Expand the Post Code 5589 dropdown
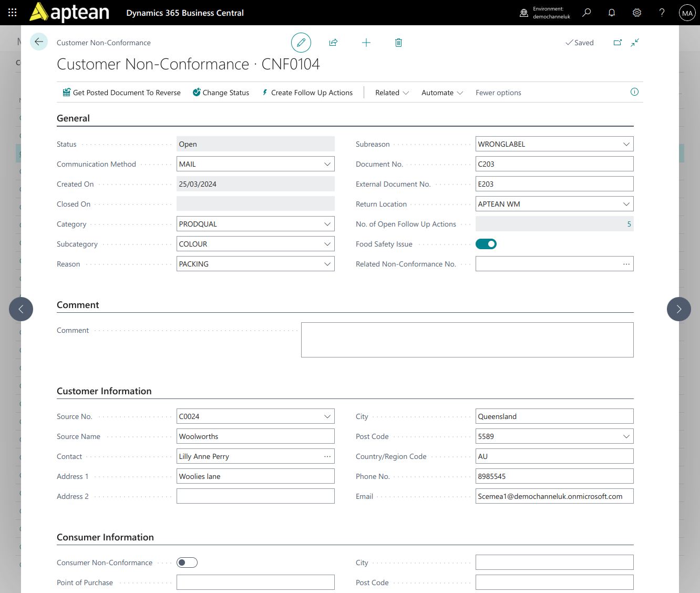The height and width of the screenshot is (593, 700). [x=626, y=436]
